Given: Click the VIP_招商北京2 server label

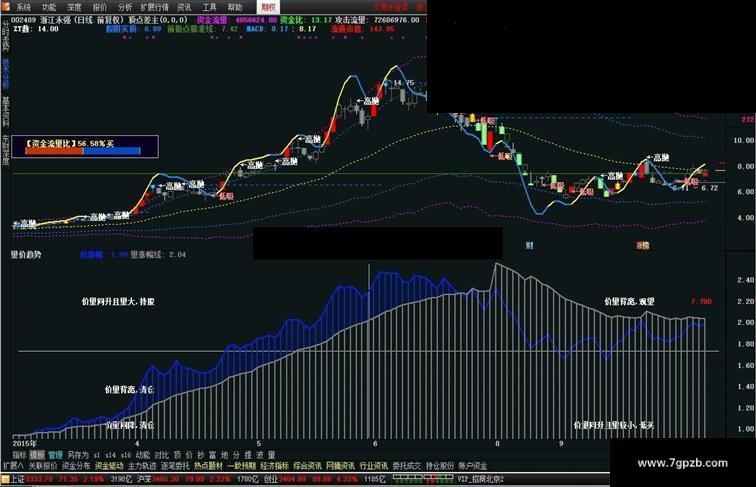Looking at the screenshot, I should [x=481, y=479].
